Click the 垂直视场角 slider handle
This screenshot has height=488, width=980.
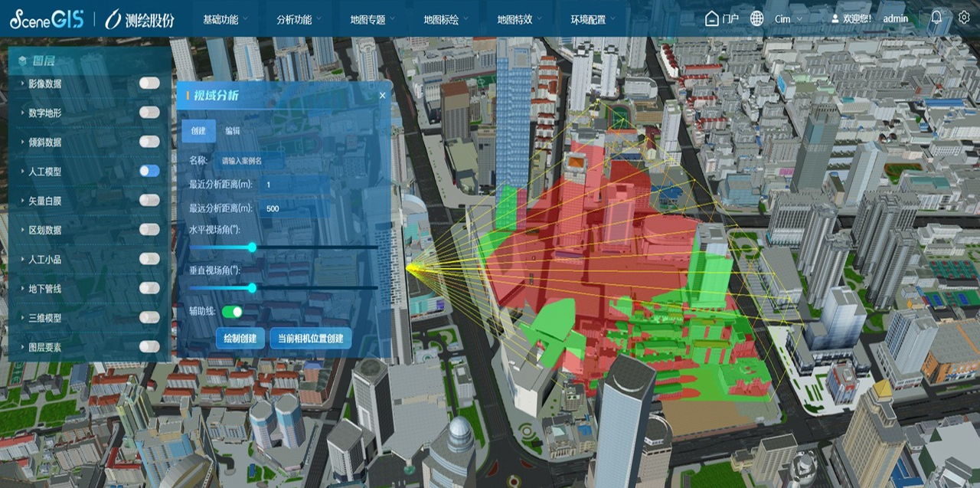tap(252, 287)
